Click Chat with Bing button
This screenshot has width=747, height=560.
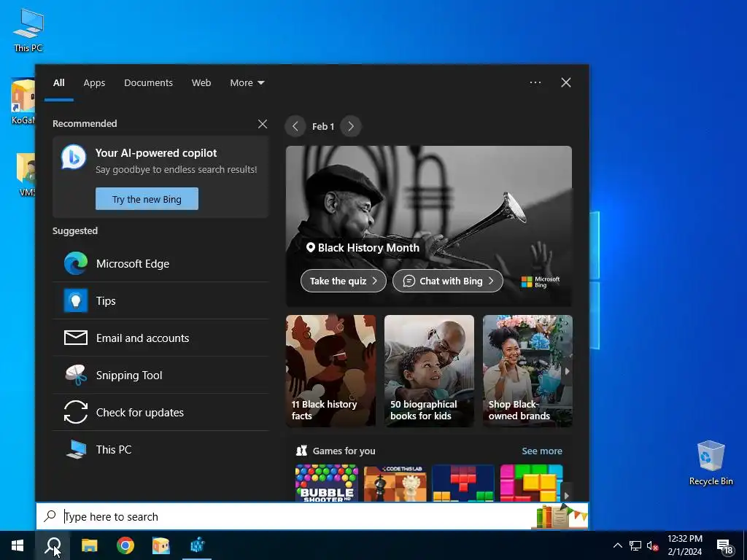coord(448,281)
